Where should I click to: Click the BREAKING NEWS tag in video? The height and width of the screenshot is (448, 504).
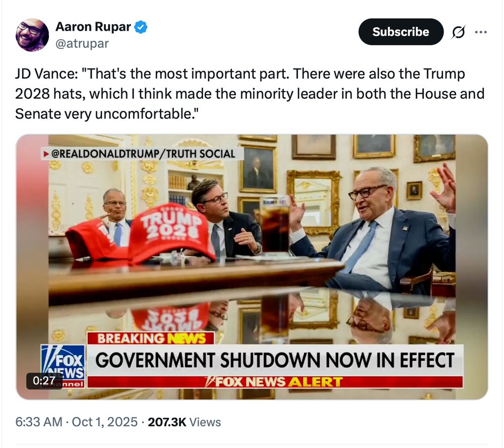click(x=151, y=339)
